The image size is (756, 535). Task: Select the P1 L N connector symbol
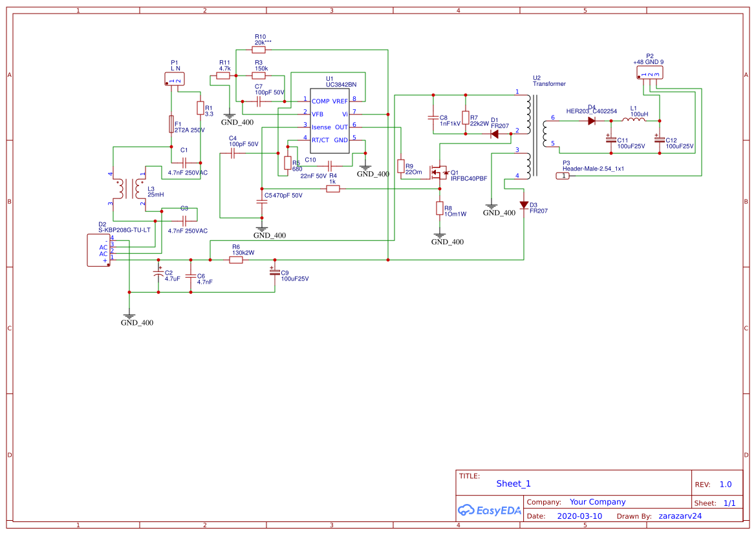pyautogui.click(x=175, y=78)
